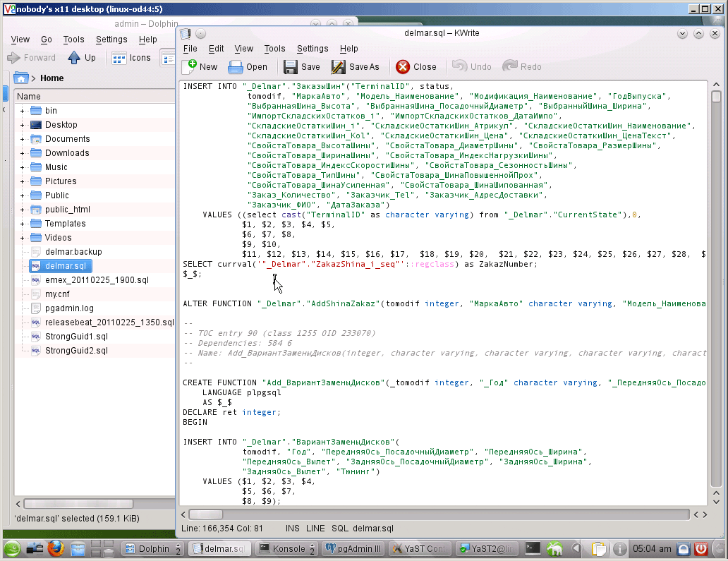Click the editor horizontal scrollbar handle
The height and width of the screenshot is (561, 728).
[206, 514]
